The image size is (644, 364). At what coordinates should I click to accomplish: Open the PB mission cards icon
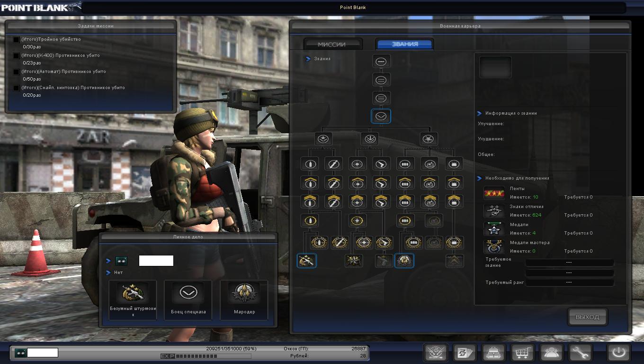coord(463,353)
